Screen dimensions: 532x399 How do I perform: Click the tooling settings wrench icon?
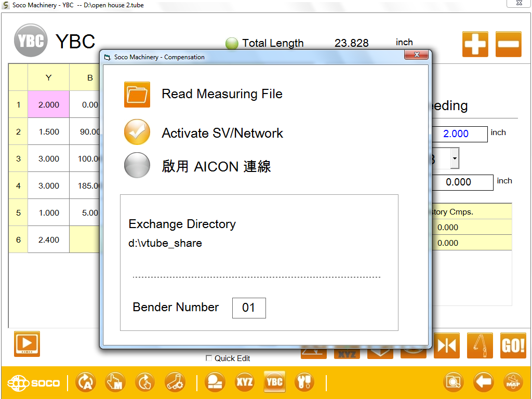coord(304,382)
